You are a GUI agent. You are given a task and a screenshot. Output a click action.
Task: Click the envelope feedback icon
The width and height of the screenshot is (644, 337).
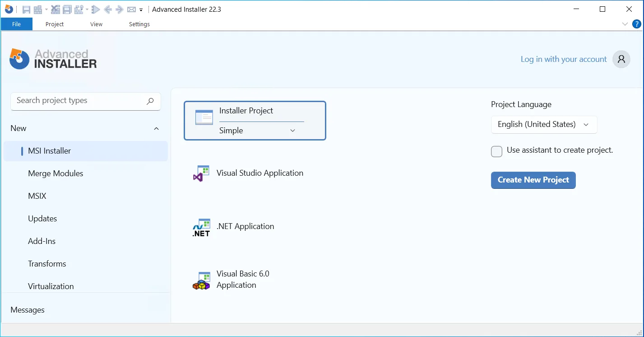(131, 9)
